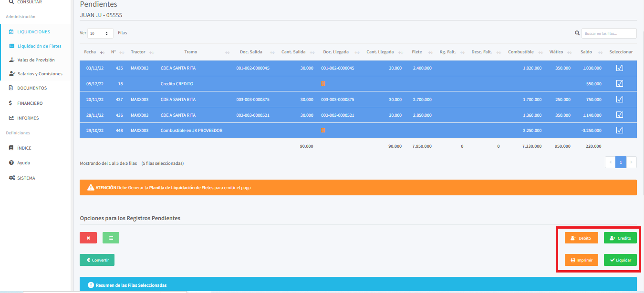Sort the table by Fecha column
Viewport: 644px width, 293px height.
coord(90,52)
